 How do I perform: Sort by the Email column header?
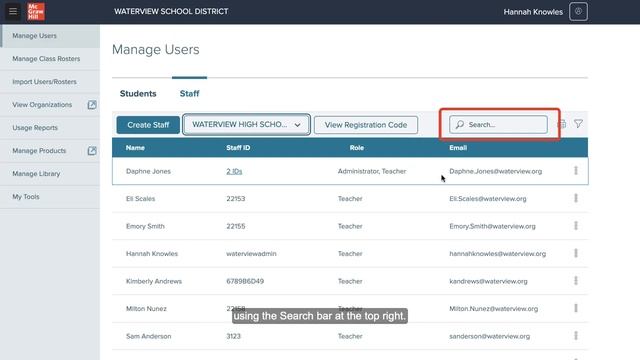click(458, 148)
